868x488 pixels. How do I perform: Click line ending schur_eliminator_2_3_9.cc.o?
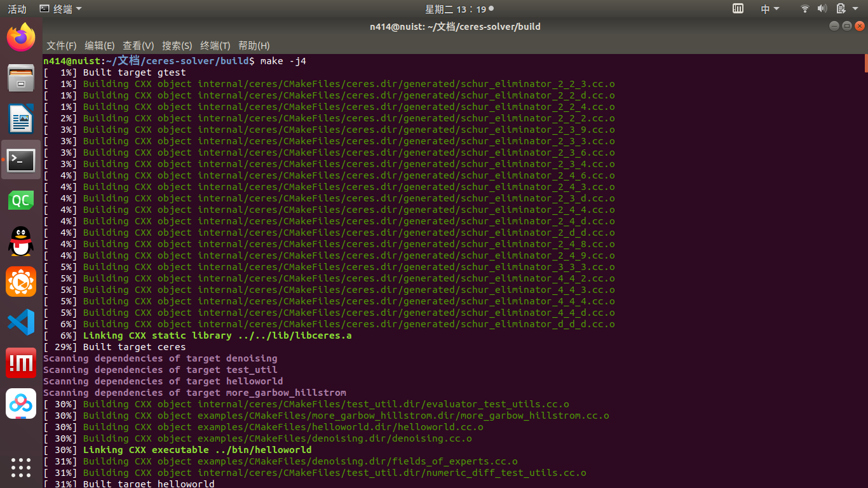coord(329,130)
